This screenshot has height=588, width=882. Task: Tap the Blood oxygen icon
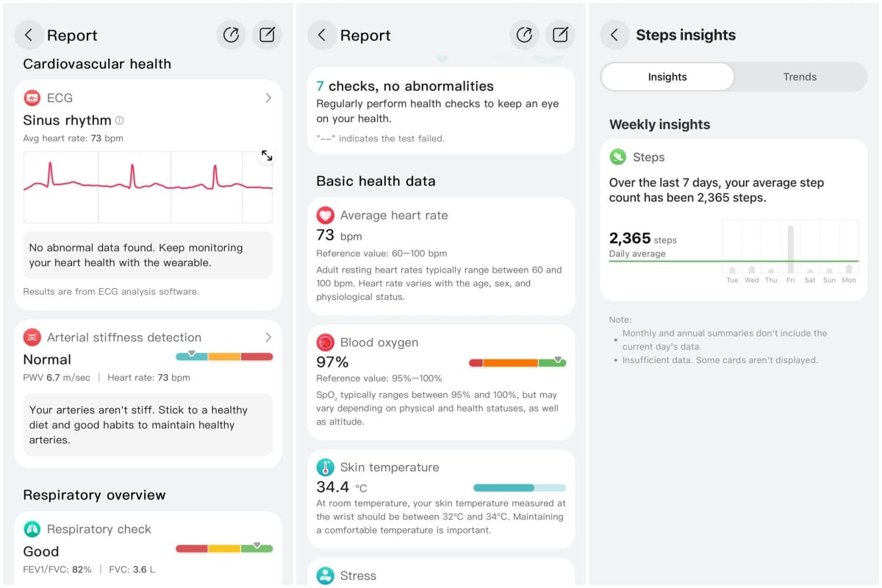[x=325, y=343]
